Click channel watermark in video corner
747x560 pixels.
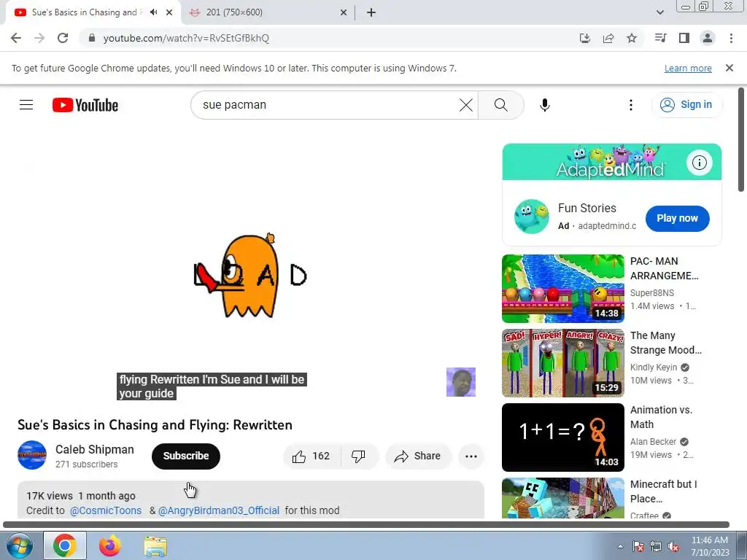461,382
